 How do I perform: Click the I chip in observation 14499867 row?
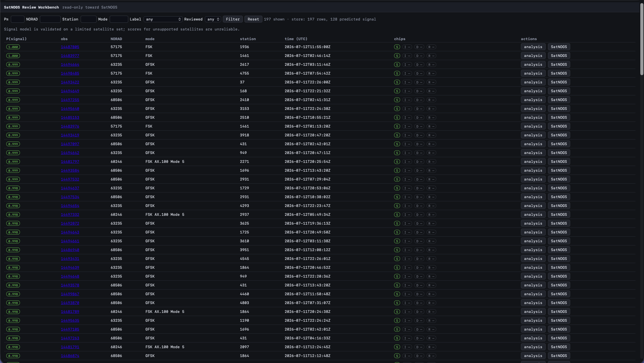407,294
